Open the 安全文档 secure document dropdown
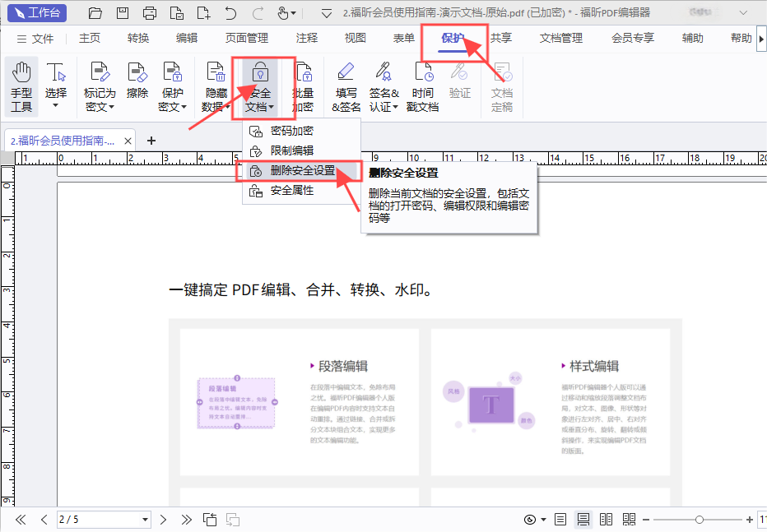The width and height of the screenshot is (767, 532). click(260, 87)
